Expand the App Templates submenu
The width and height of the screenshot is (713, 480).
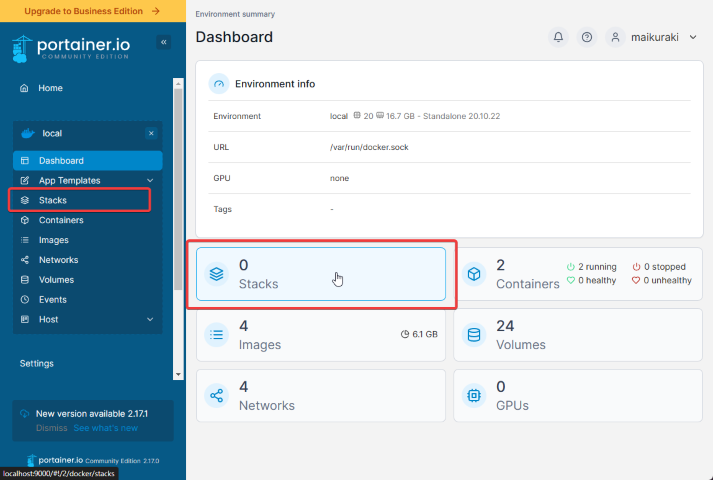pyautogui.click(x=150, y=180)
